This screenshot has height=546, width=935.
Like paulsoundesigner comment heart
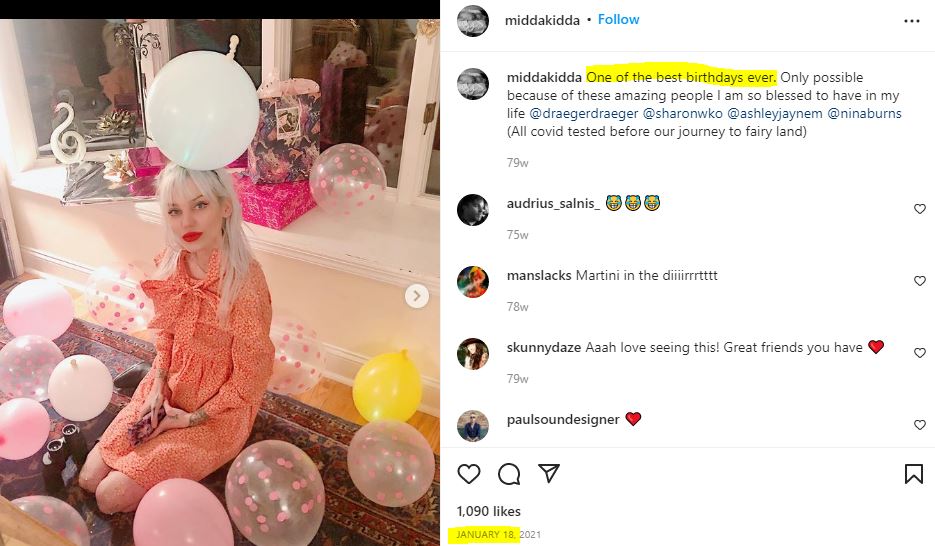coord(920,425)
